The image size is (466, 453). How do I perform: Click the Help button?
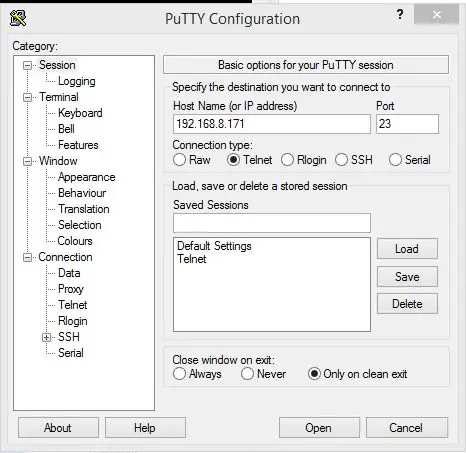145,428
